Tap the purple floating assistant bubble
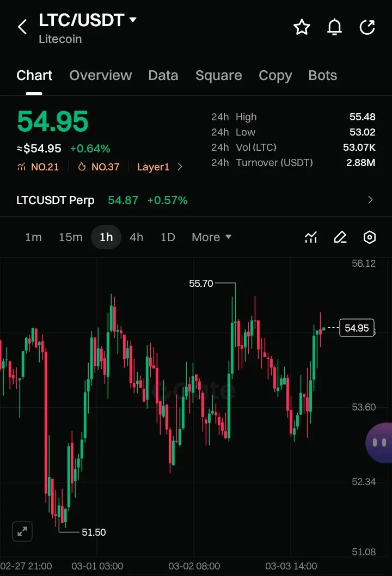The height and width of the screenshot is (576, 392). point(379,443)
